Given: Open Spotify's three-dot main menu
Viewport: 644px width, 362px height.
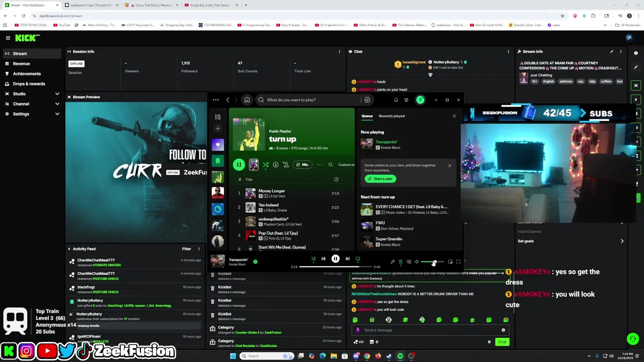Looking at the screenshot, I should [x=215, y=100].
